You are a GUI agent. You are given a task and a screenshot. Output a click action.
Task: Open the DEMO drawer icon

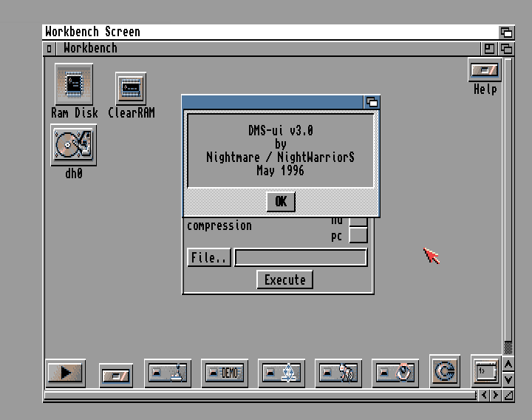tap(224, 373)
